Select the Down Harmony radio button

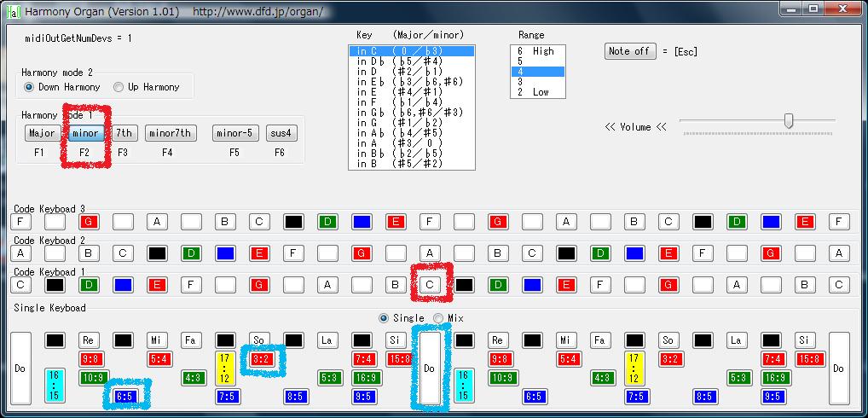click(x=30, y=87)
